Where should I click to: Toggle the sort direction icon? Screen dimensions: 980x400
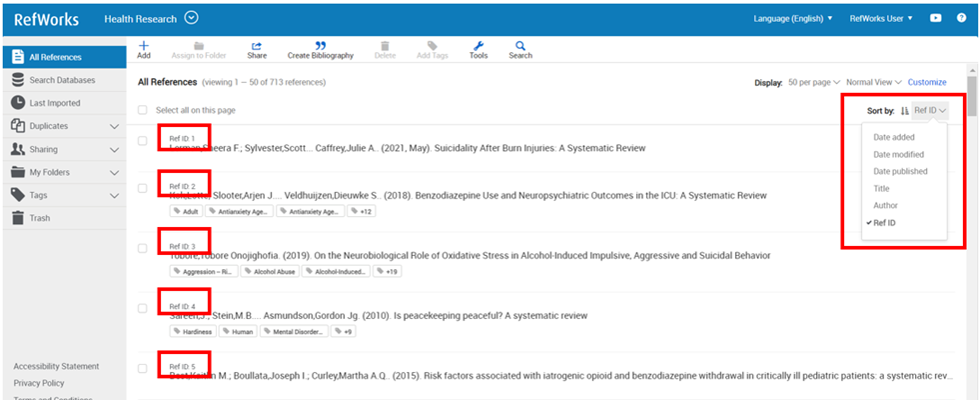(x=904, y=111)
